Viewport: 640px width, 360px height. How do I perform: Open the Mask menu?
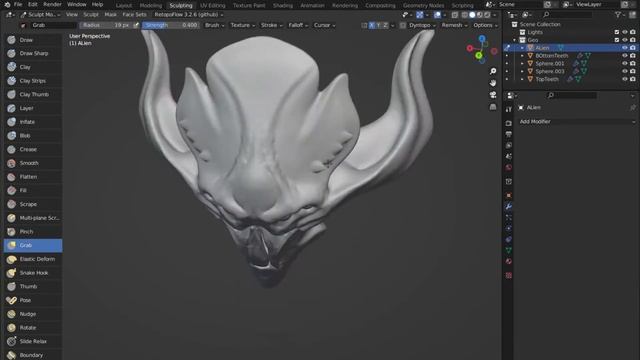110,15
